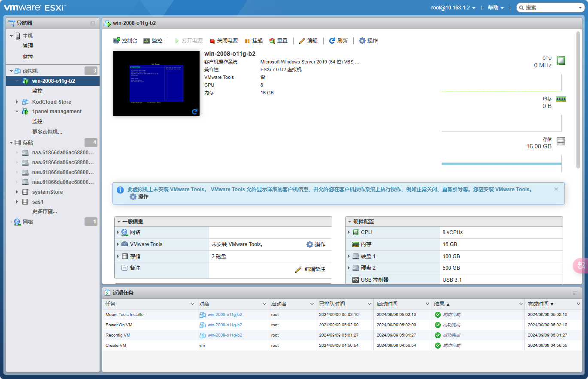Image resolution: width=588 pixels, height=379 pixels.
Task: Click the memory module icon beside 0 B
Action: [x=561, y=99]
